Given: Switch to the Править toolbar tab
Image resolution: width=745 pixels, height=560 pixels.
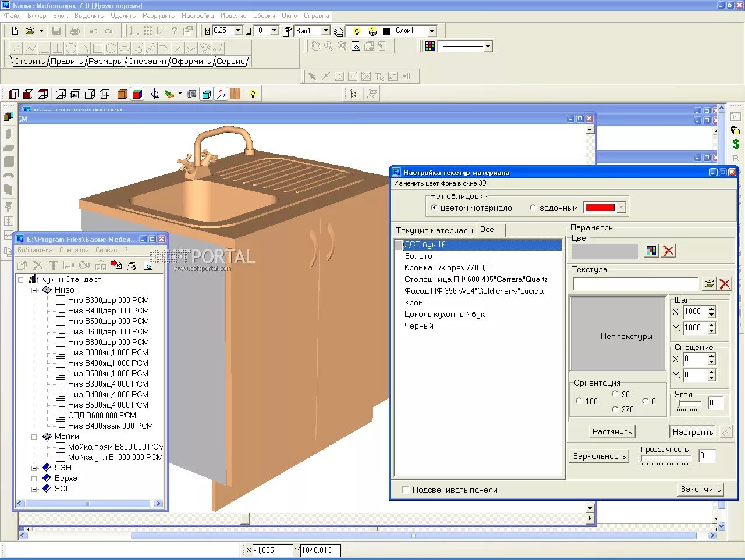Looking at the screenshot, I should click(x=67, y=61).
